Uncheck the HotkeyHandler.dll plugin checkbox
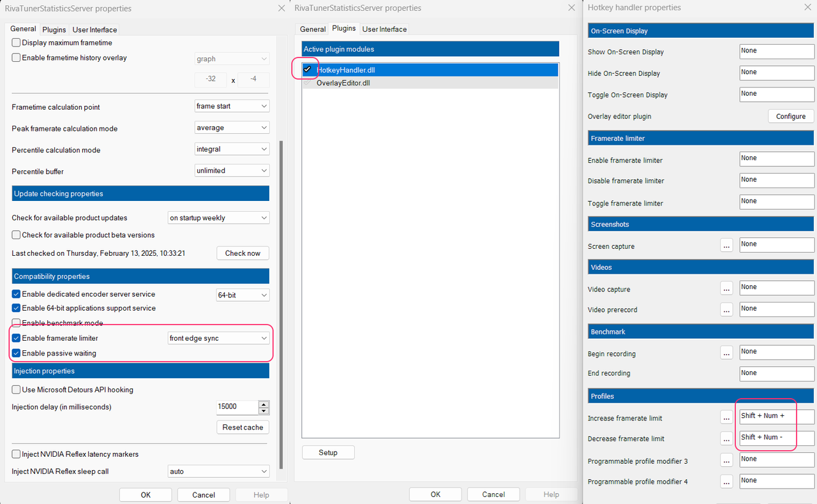817x504 pixels. pyautogui.click(x=308, y=70)
